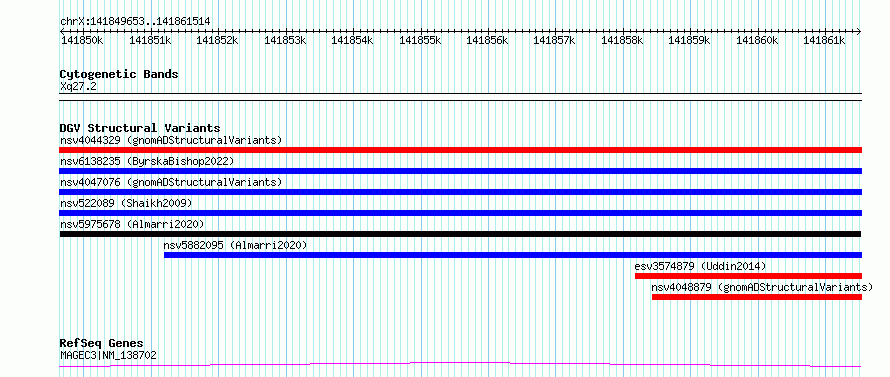Select the magenta MAGEC3 gene track line

pos(460,365)
